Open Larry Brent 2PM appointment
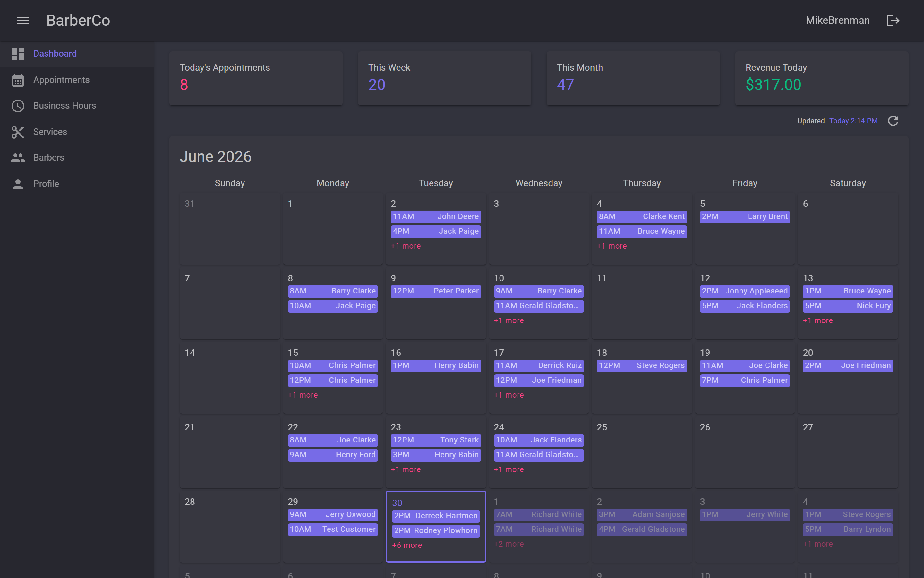 pos(745,216)
